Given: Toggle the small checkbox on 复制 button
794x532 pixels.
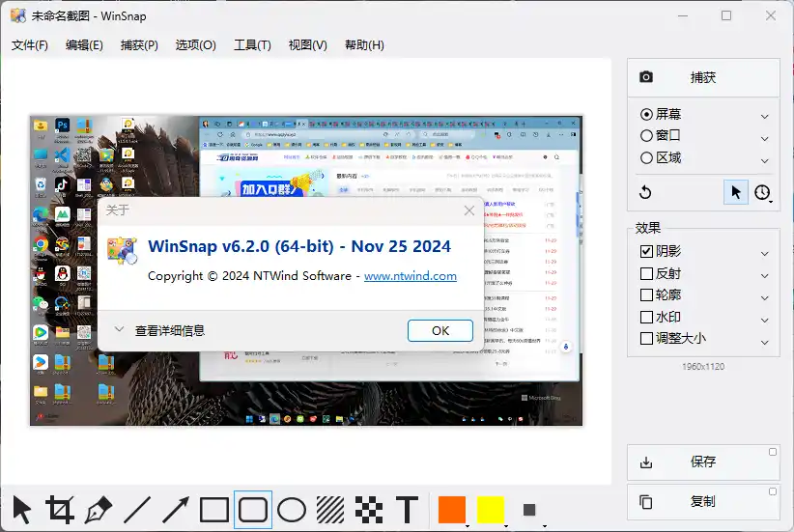Looking at the screenshot, I should (x=772, y=491).
